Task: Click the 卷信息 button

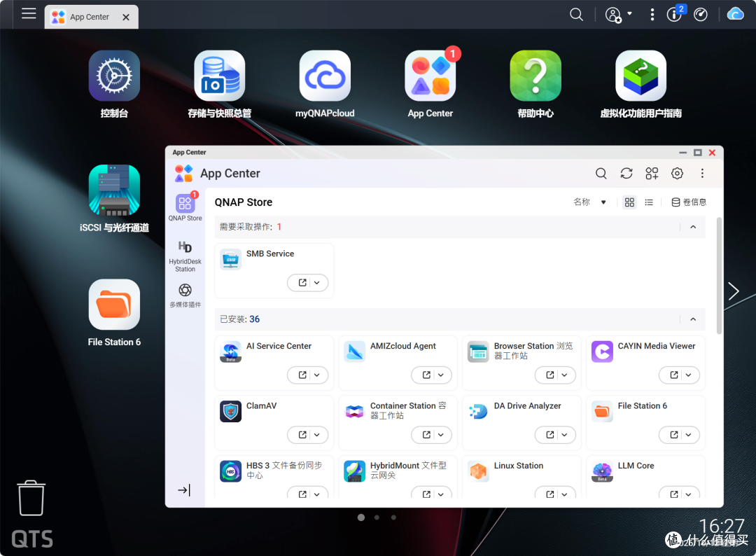Action: tap(689, 202)
